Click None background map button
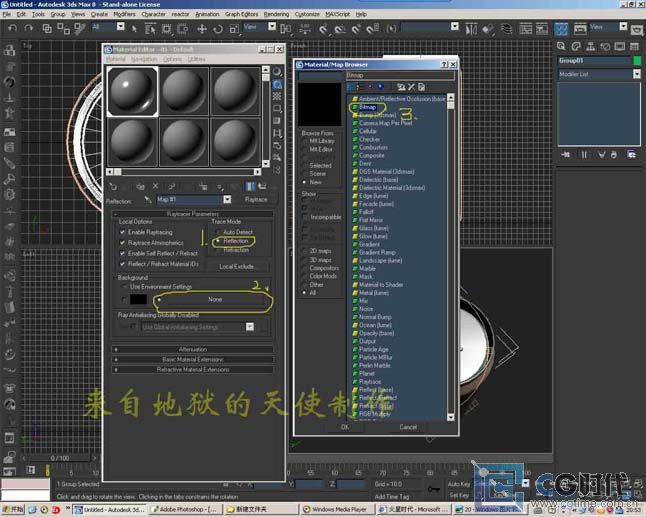Screen dimensions: 646x517 [x=215, y=299]
